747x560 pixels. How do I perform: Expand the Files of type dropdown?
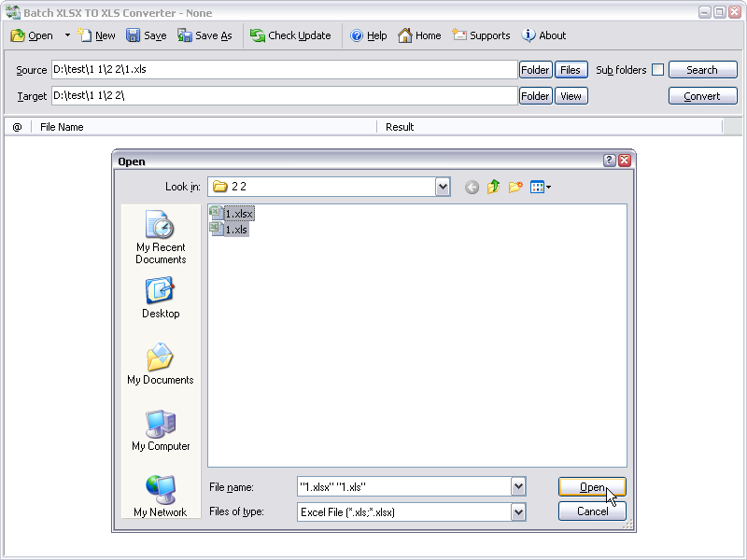(518, 512)
